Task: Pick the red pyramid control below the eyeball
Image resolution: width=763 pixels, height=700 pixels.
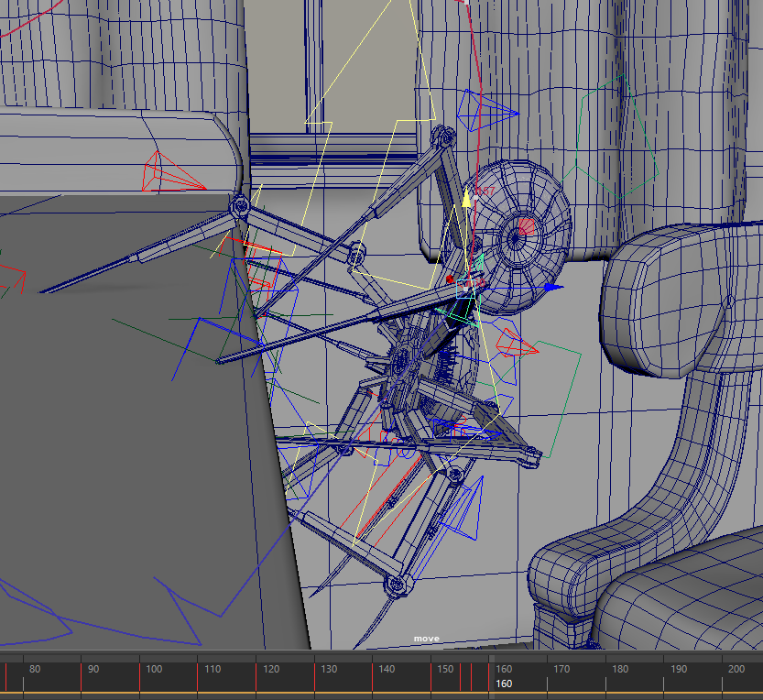Action: (x=513, y=344)
